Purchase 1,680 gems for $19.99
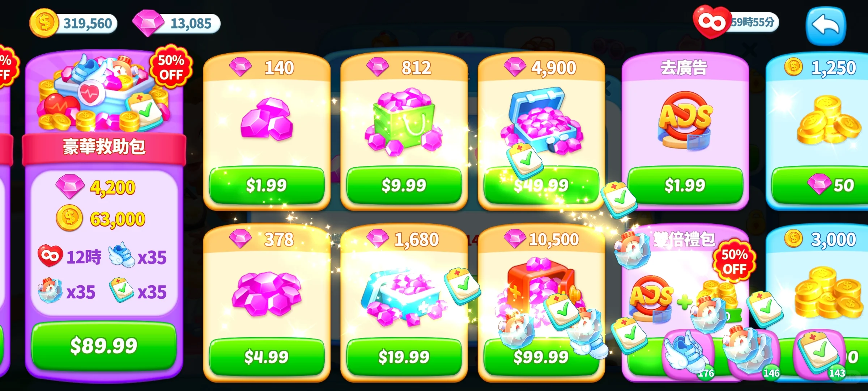This screenshot has width=868, height=391. [x=404, y=357]
